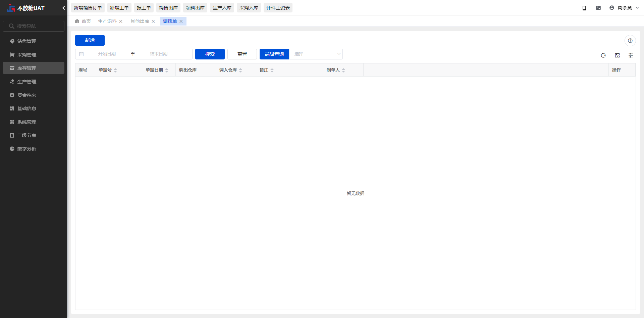Click the export table icon

(x=618, y=55)
